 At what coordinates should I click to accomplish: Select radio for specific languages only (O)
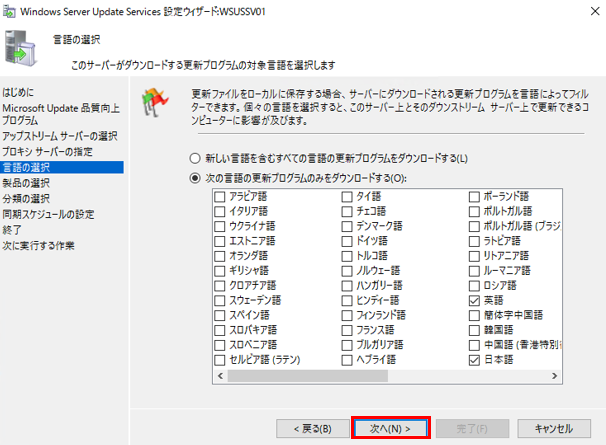click(195, 178)
